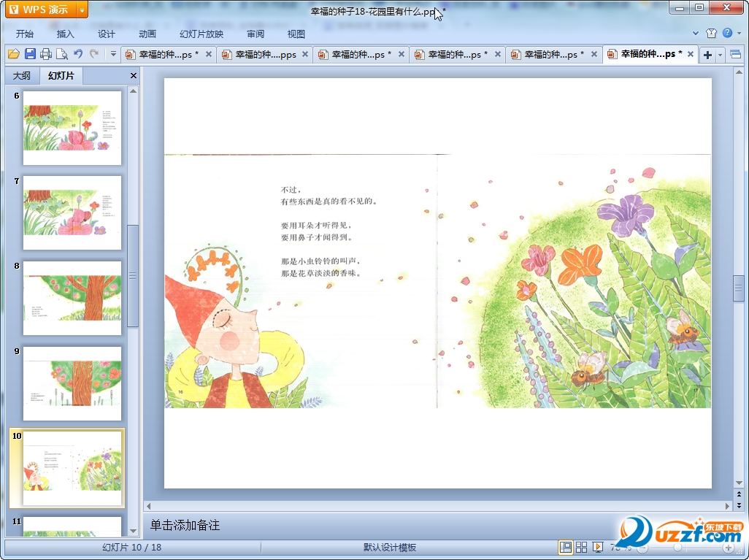This screenshot has height=560, width=749.
Task: Select slide 8 thumbnail with the tree
Action: (72, 298)
